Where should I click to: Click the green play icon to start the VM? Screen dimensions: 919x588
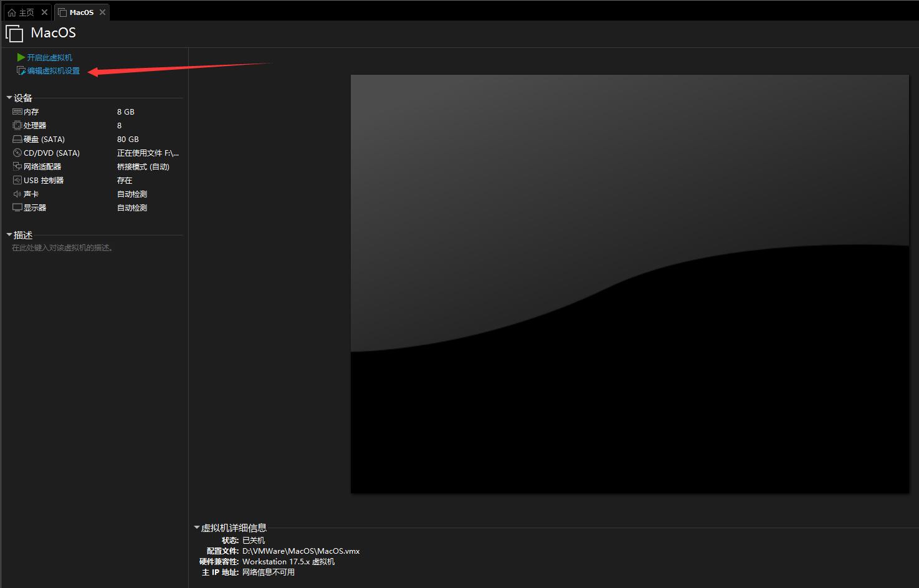click(21, 57)
